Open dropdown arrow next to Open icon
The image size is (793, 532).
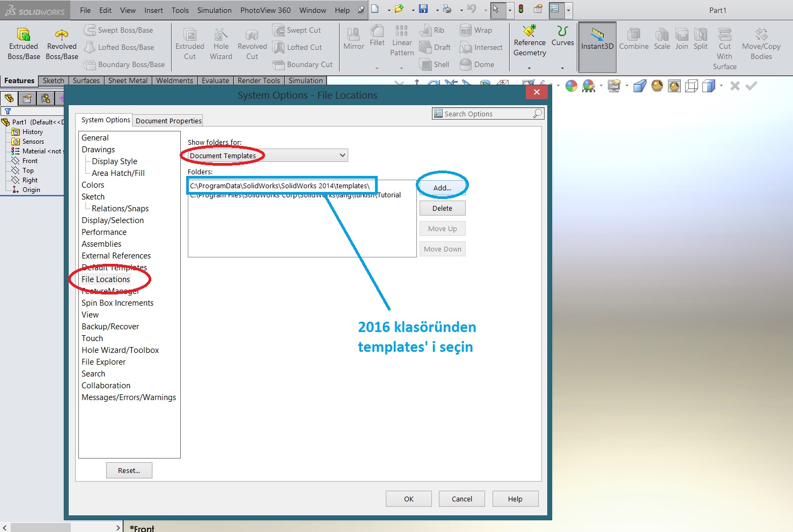click(413, 10)
